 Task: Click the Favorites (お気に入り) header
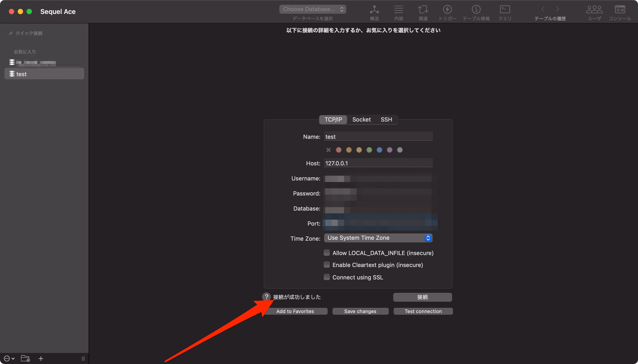click(25, 52)
